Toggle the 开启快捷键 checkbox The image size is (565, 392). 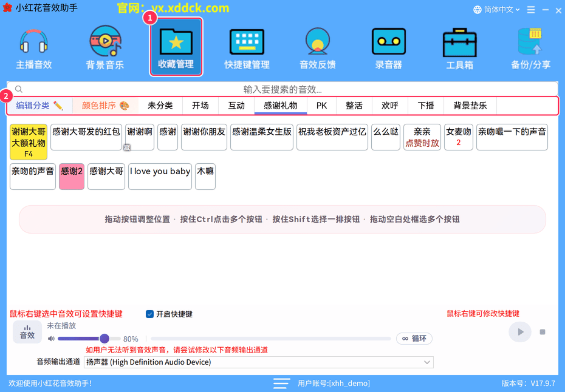pos(149,314)
